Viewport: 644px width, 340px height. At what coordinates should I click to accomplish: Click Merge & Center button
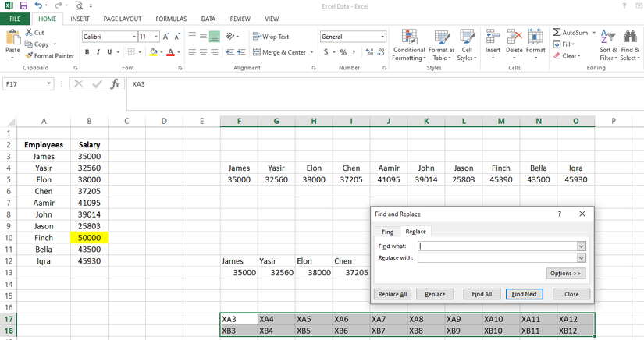click(x=279, y=52)
